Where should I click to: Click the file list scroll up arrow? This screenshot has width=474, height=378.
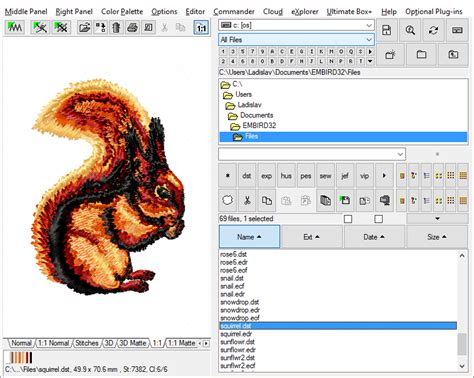pos(462,256)
